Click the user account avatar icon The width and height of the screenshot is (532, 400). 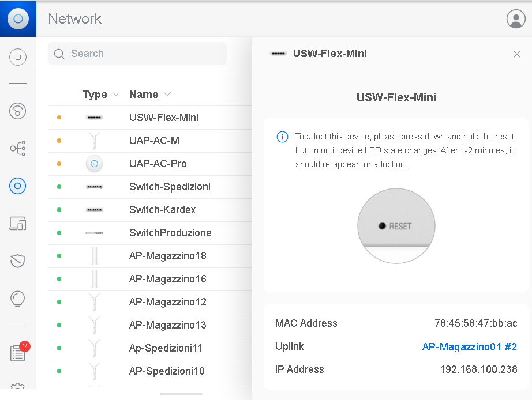pyautogui.click(x=515, y=18)
